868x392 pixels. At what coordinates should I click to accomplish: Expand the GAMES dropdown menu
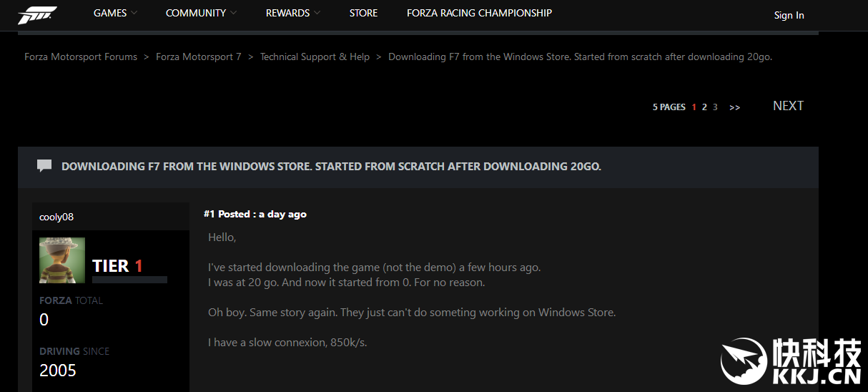[x=115, y=13]
